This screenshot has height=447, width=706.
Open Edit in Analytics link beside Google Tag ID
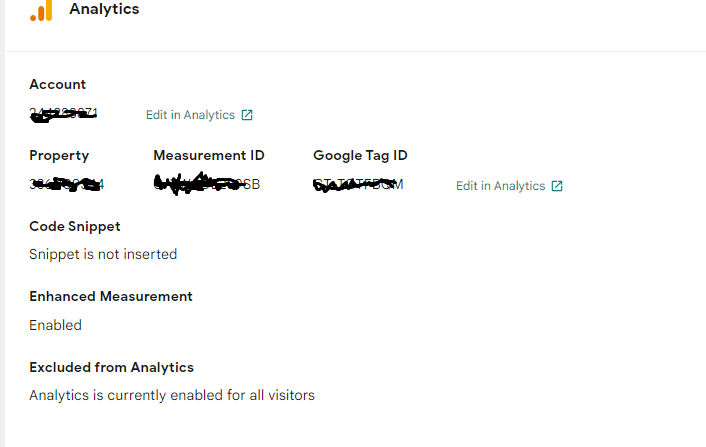(x=500, y=186)
